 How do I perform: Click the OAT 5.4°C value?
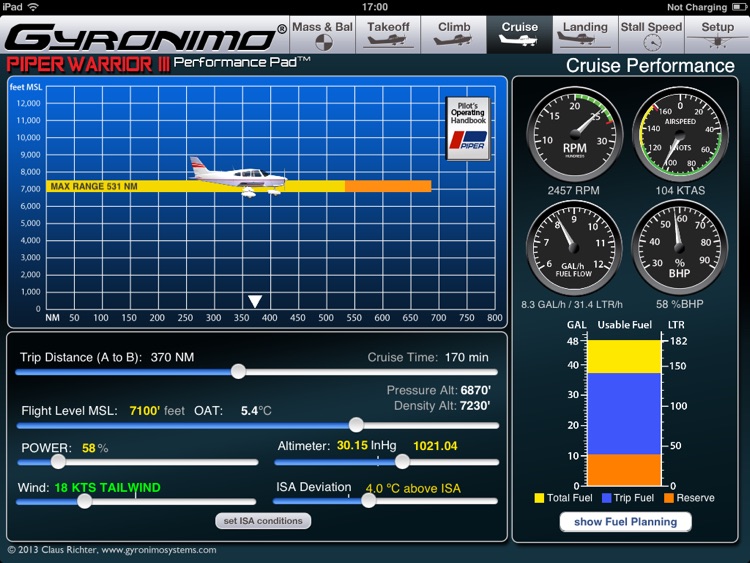tap(256, 411)
